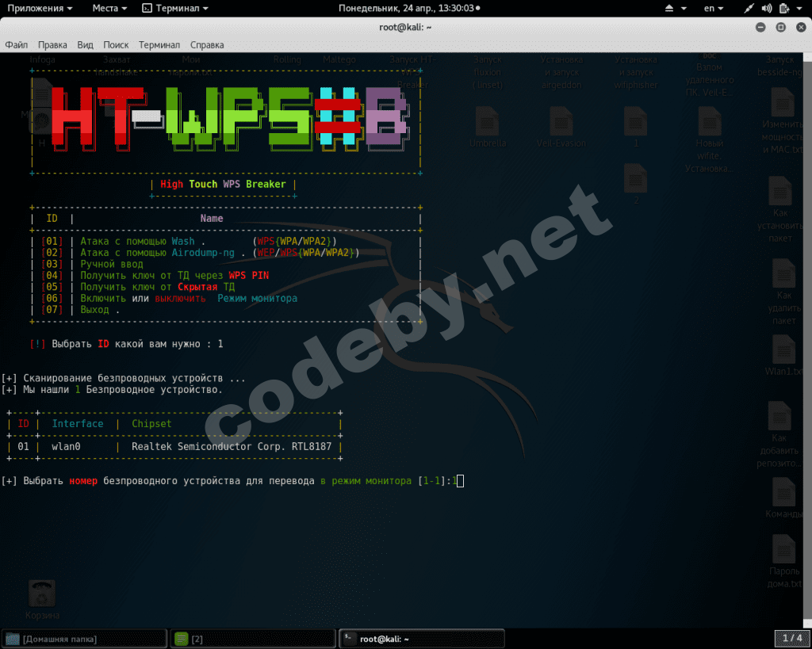Select the Новый wifite. Установка desktop icon
This screenshot has width=812, height=649.
[709, 139]
